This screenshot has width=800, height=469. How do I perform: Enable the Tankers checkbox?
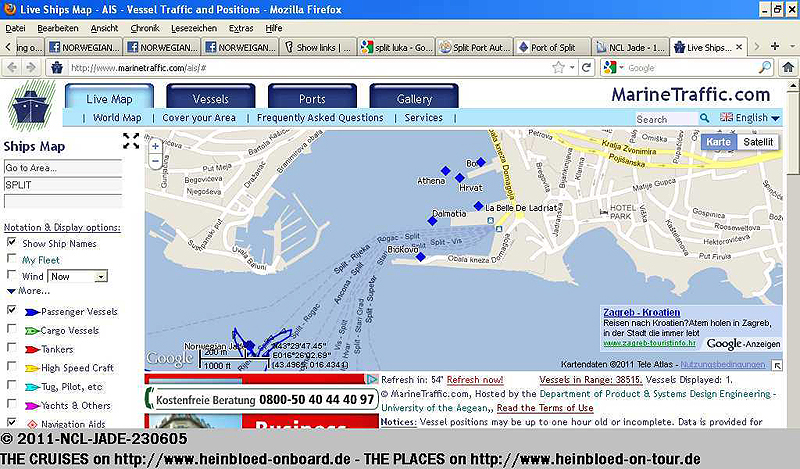coord(11,348)
